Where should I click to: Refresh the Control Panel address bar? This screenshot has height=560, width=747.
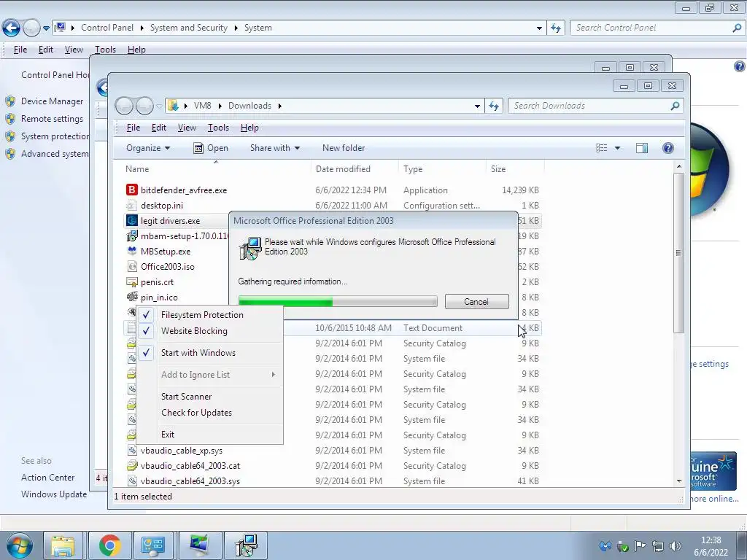coord(555,28)
